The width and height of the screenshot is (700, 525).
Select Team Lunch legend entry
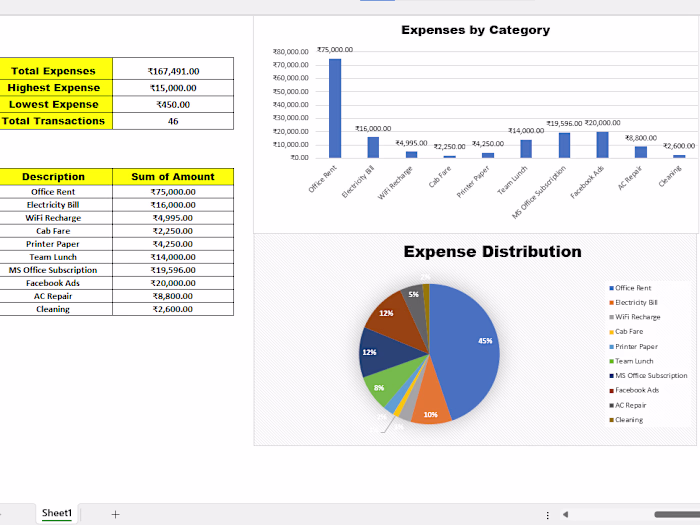(x=631, y=361)
